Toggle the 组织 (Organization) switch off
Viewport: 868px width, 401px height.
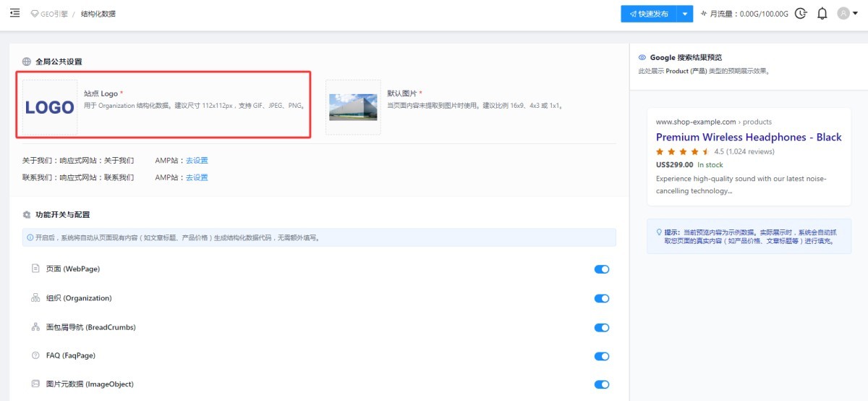601,298
